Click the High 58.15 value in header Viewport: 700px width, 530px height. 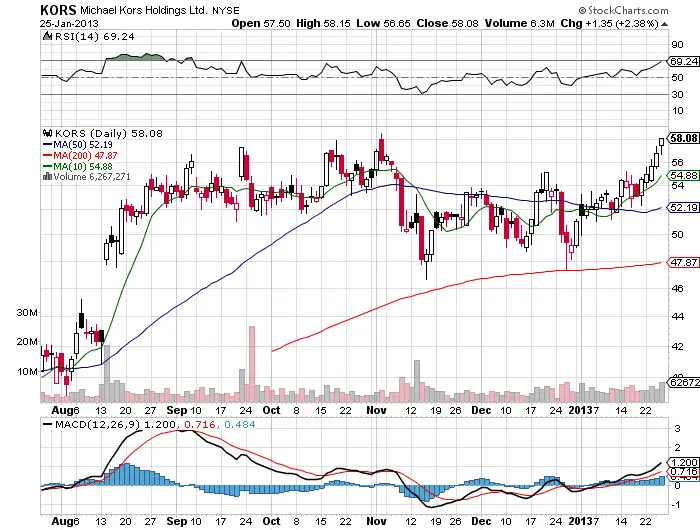click(x=323, y=23)
